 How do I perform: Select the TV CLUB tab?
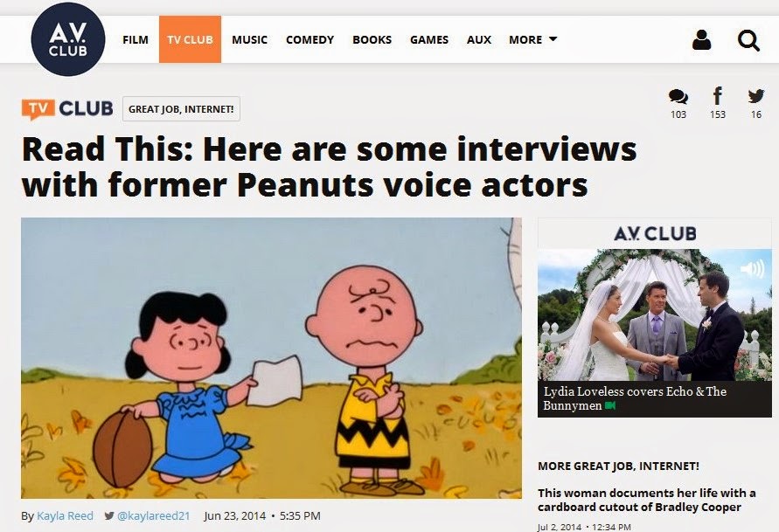pyautogui.click(x=190, y=39)
